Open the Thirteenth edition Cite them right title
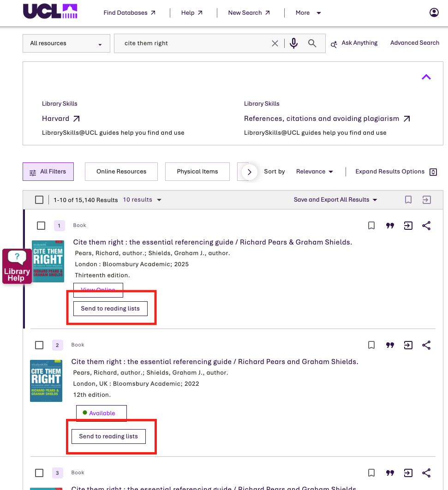This screenshot has width=448, height=490. point(212,242)
